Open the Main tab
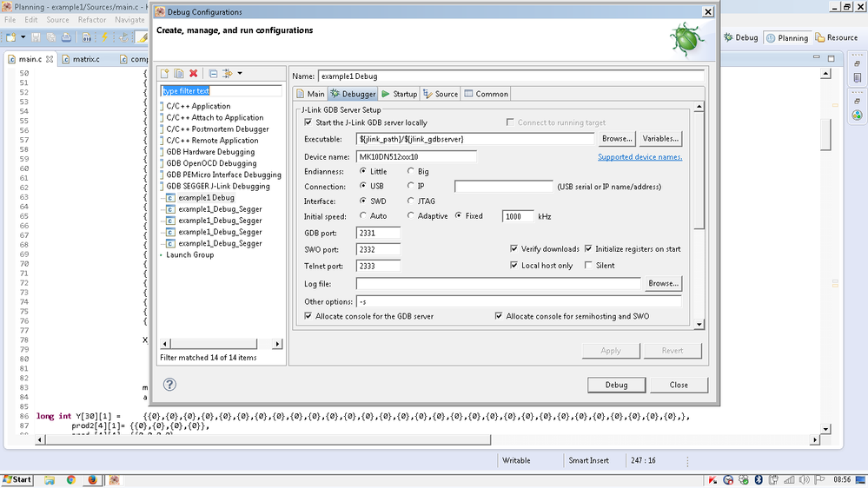This screenshot has width=868, height=488. [310, 94]
